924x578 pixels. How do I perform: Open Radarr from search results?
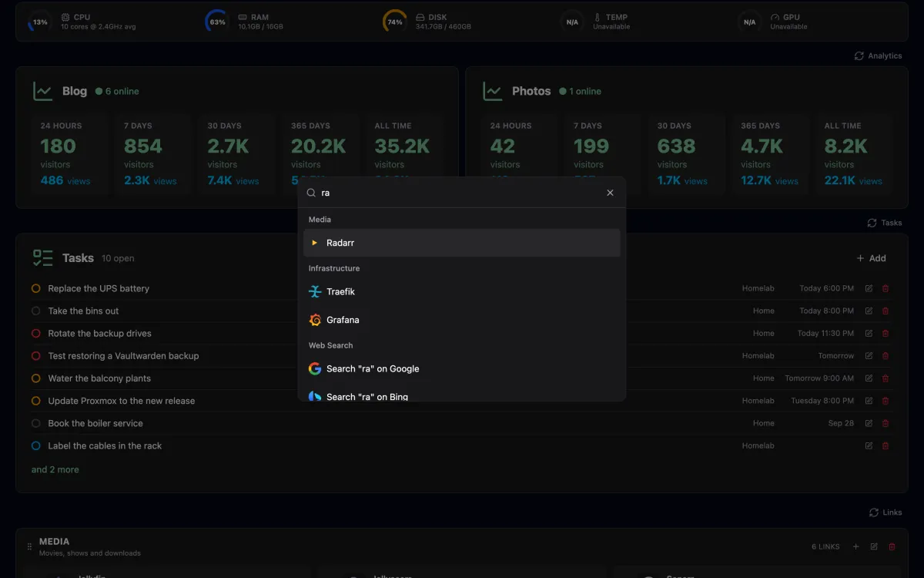click(x=462, y=243)
